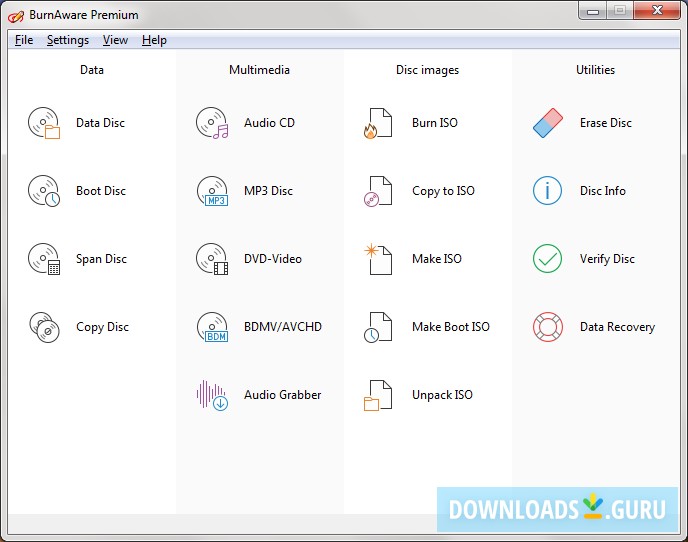Minimize the BurnAware Premium window
Viewport: 688px width, 542px height.
(593, 11)
